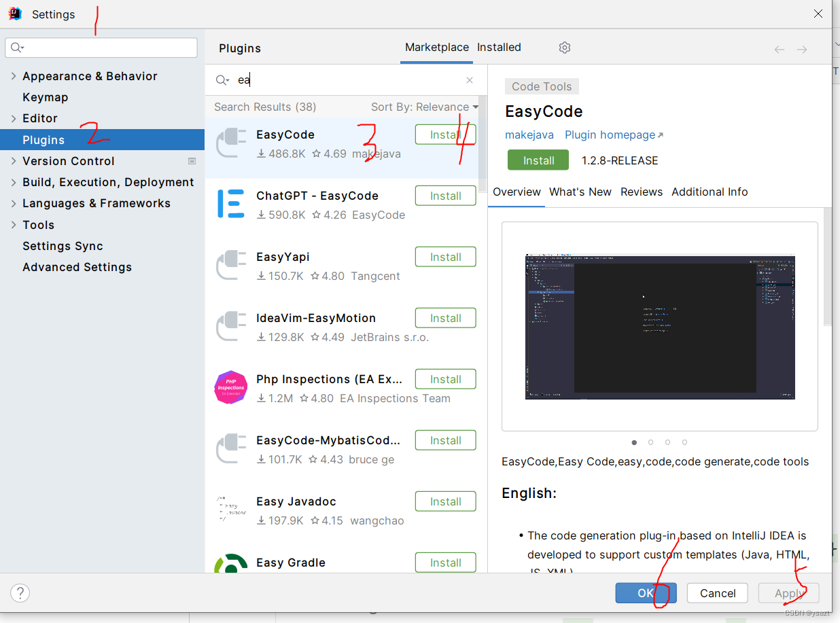Viewport: 840px width, 623px height.
Task: Open the Overview tab
Action: pyautogui.click(x=517, y=192)
